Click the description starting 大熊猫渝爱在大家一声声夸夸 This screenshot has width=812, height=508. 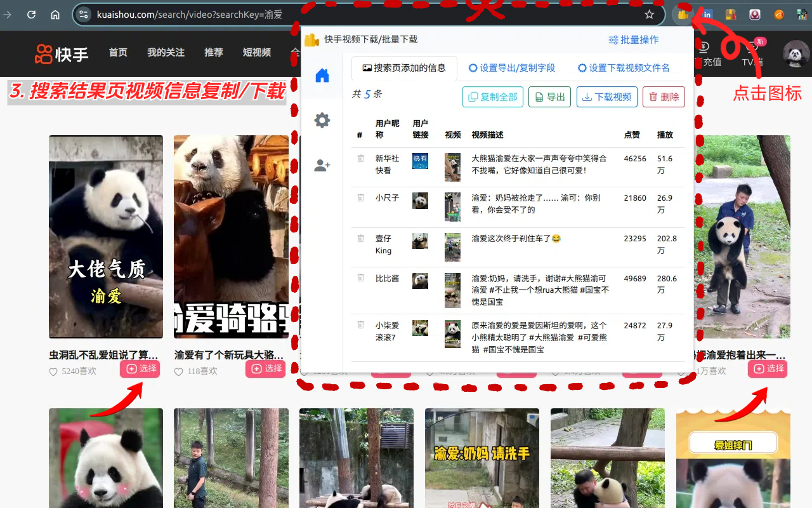539,164
